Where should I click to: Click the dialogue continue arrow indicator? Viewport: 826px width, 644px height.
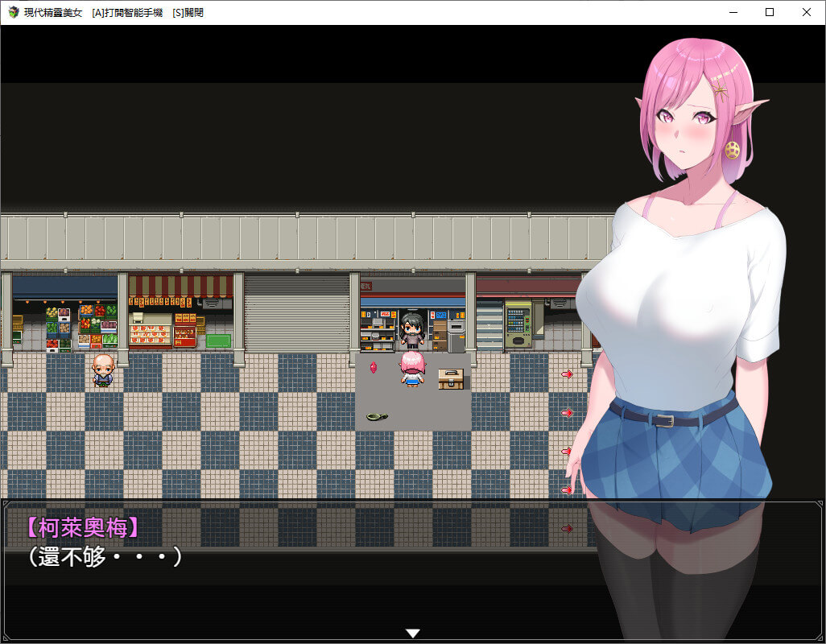[x=413, y=634]
